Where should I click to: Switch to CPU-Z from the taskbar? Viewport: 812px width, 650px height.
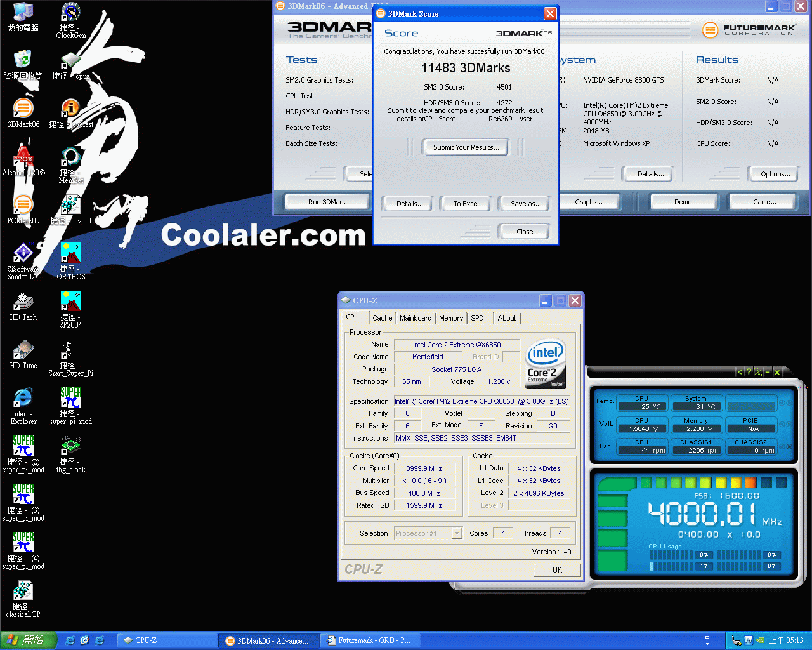[x=166, y=640]
